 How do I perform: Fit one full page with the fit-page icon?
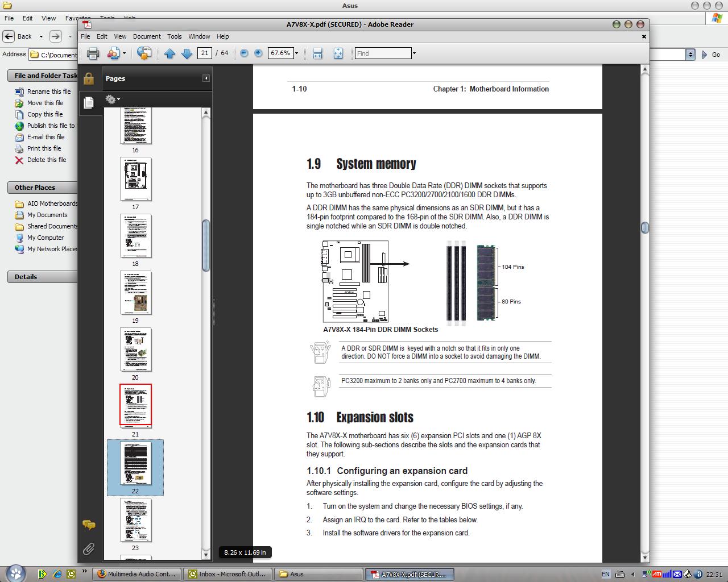click(338, 53)
